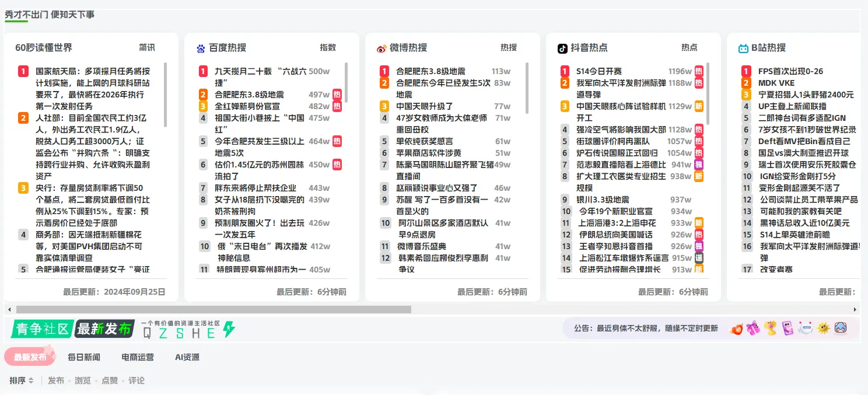Click the 公告 announcement text
868x395 pixels.
[646, 328]
